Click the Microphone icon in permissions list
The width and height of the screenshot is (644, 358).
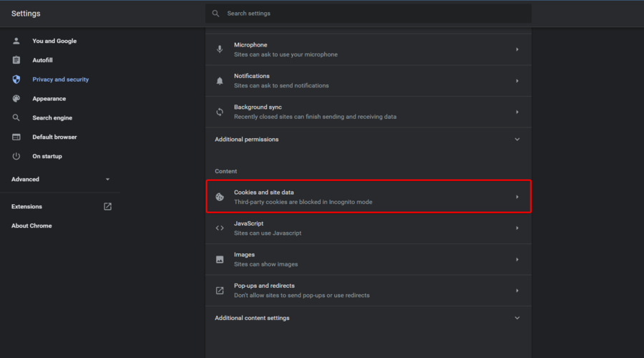(x=220, y=49)
